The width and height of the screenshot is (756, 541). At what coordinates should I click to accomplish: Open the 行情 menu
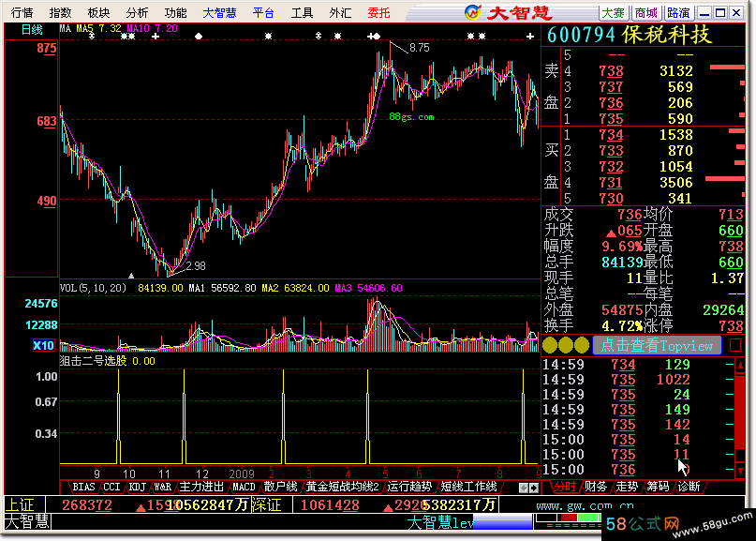coord(22,12)
